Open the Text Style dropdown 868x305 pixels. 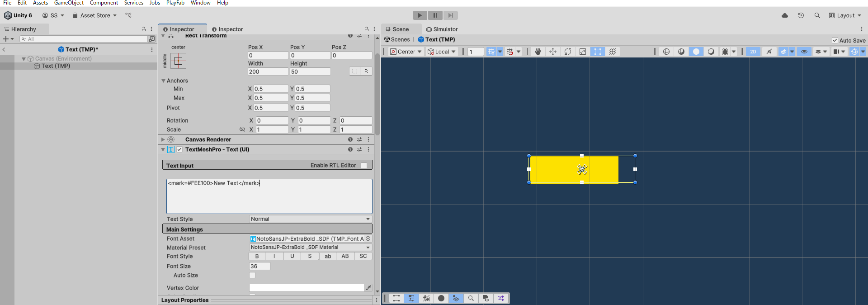click(x=311, y=219)
